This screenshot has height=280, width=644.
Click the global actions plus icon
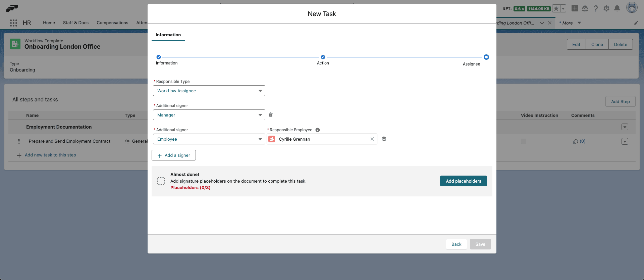[575, 8]
